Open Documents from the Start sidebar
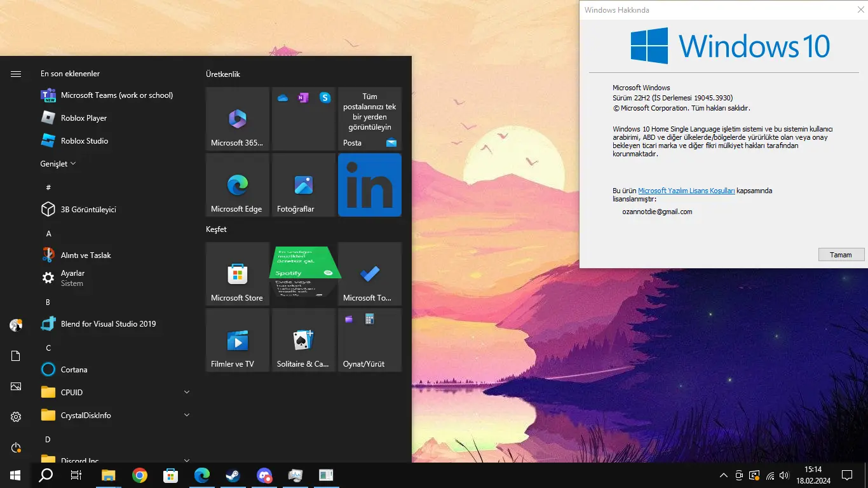The width and height of the screenshot is (868, 488). (16, 356)
